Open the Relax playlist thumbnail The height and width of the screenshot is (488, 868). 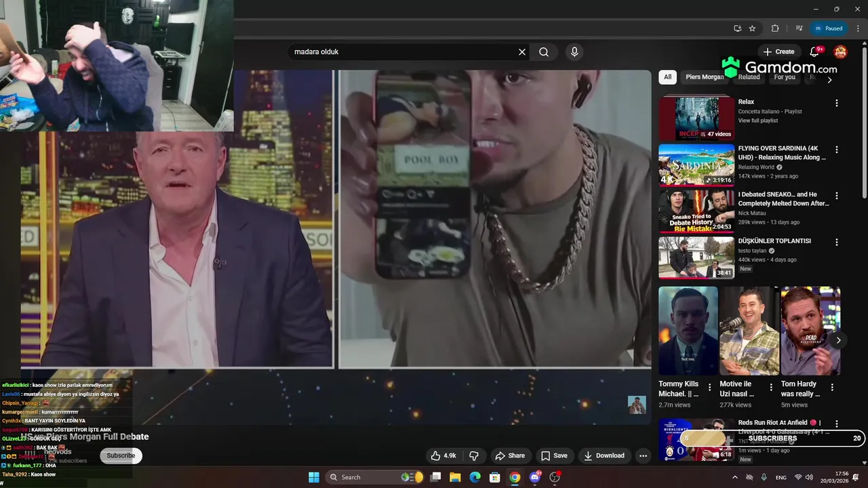[x=696, y=118]
